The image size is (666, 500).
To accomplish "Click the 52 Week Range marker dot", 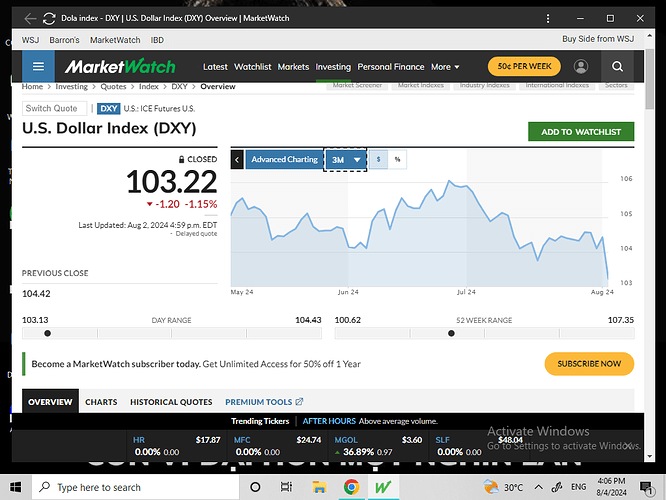I will click(451, 333).
